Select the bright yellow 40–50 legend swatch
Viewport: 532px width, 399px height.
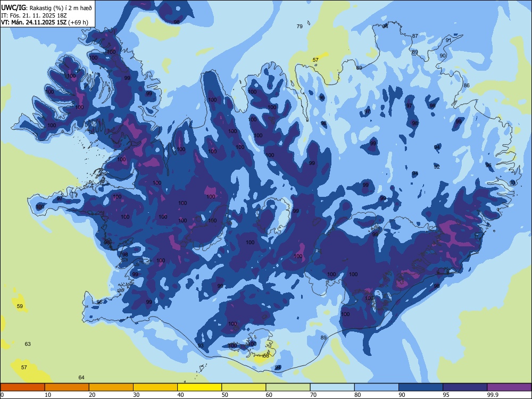click(199, 387)
